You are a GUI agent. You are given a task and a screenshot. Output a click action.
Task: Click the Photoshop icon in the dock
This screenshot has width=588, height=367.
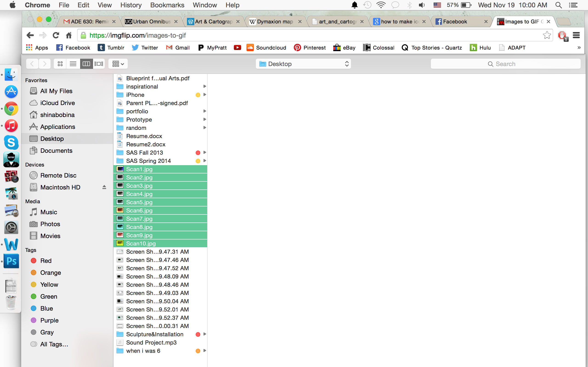point(11,261)
